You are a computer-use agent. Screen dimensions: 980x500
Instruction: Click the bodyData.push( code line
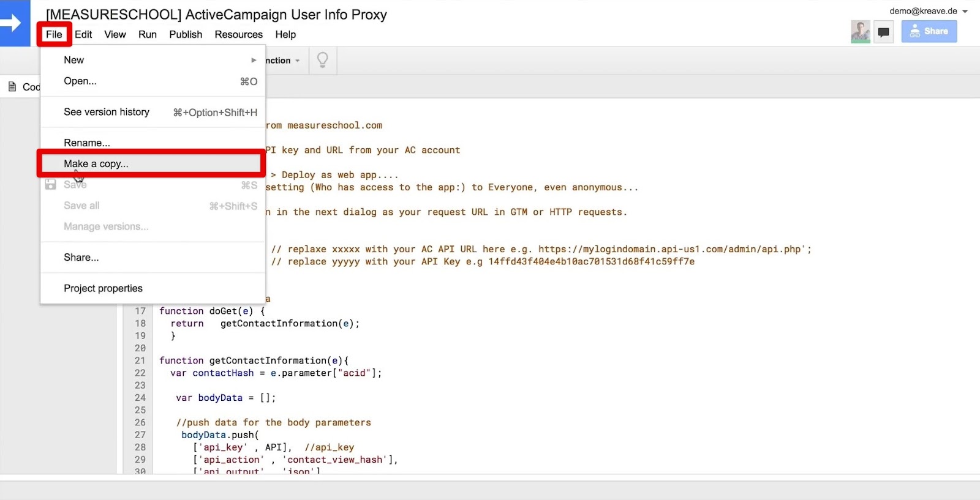[220, 435]
